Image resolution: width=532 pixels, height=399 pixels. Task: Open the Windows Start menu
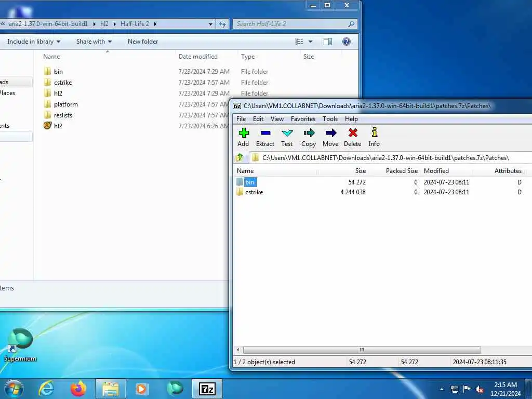14,389
